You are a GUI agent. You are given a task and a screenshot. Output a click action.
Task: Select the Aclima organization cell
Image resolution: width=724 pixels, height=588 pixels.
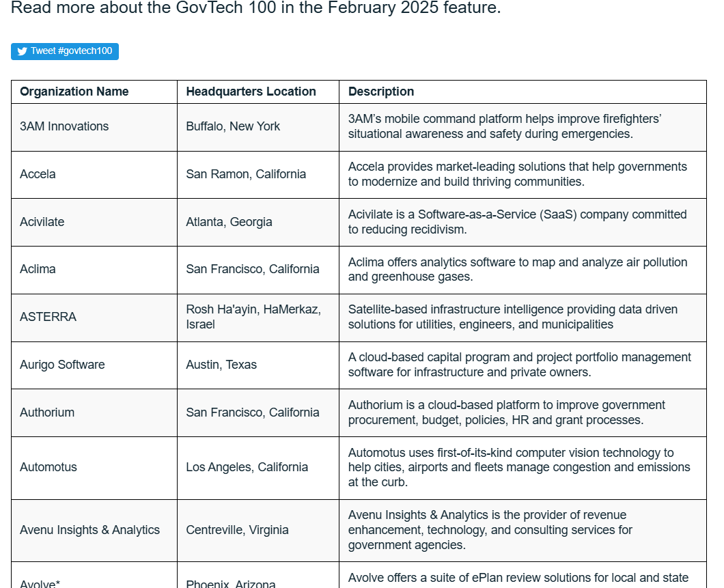(94, 270)
